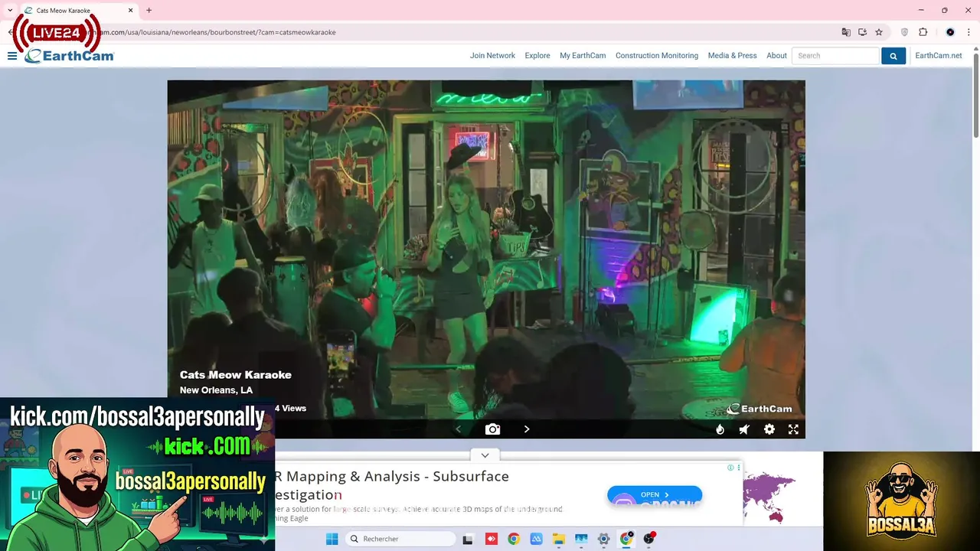Go to previous camera with left arrow
Image resolution: width=980 pixels, height=551 pixels.
(x=459, y=429)
